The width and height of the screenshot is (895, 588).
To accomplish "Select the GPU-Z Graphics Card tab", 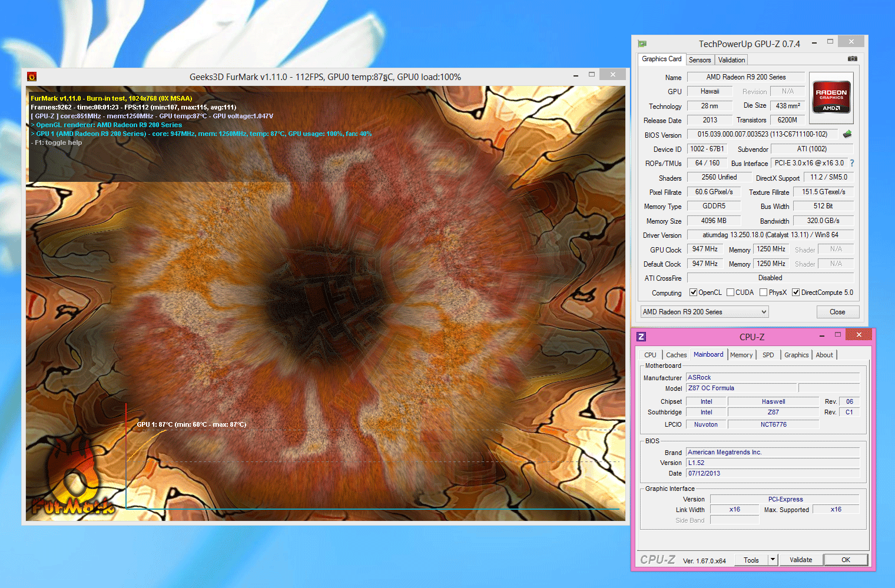I will point(662,59).
